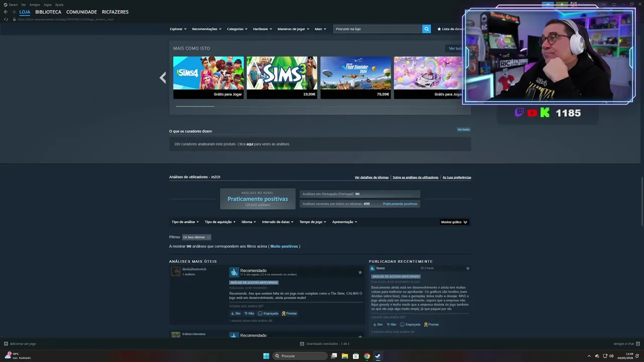The height and width of the screenshot is (362, 644).
Task: Open the Downloads concluídos status
Action: pyautogui.click(x=325, y=344)
